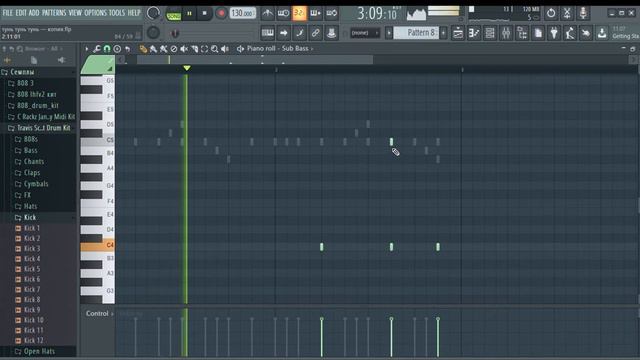Screen dimensions: 640x360
Task: Open the plugin picker plug icon
Action: click(x=554, y=33)
